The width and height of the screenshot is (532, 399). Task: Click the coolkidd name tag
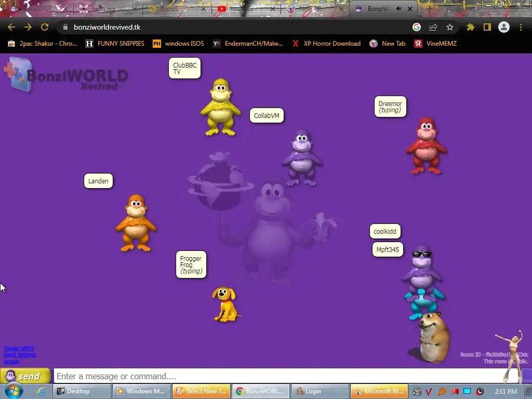pos(385,231)
